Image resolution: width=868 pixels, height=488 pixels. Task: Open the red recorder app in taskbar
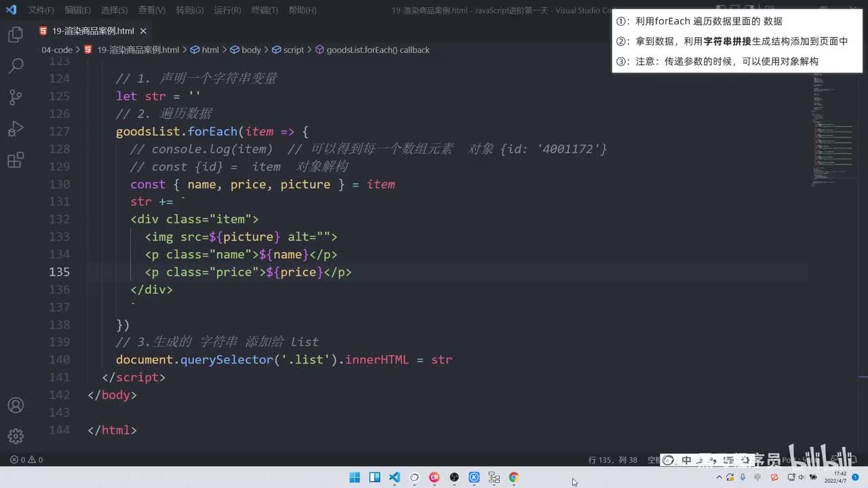[434, 477]
